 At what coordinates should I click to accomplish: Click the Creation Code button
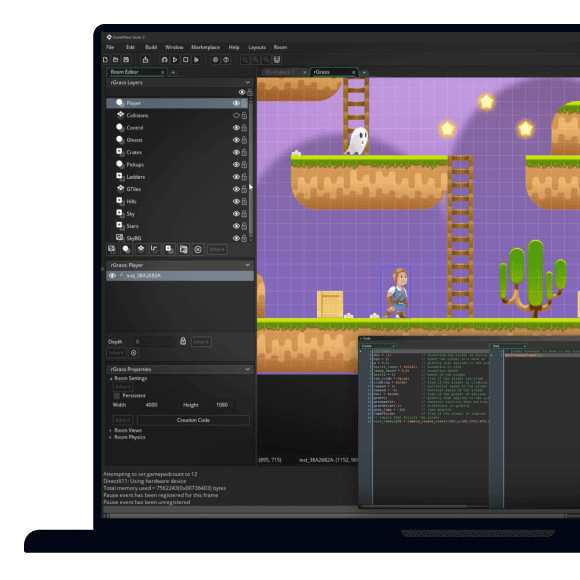pyautogui.click(x=193, y=420)
